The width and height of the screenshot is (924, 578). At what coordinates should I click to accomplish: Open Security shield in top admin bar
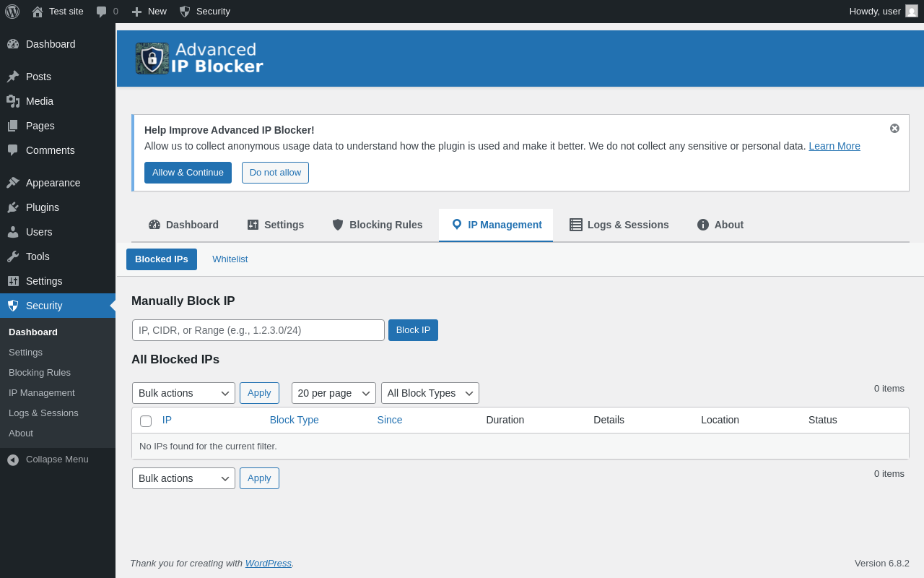[x=185, y=12]
